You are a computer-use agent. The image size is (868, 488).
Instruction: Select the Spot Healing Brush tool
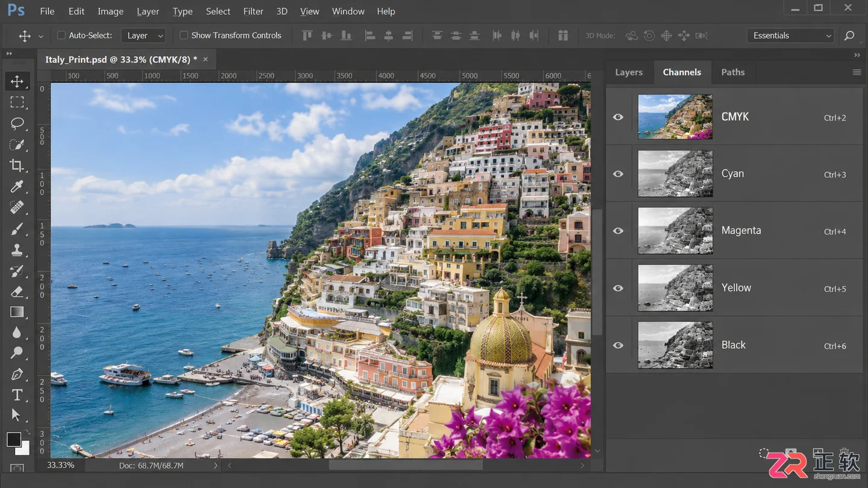coord(17,207)
